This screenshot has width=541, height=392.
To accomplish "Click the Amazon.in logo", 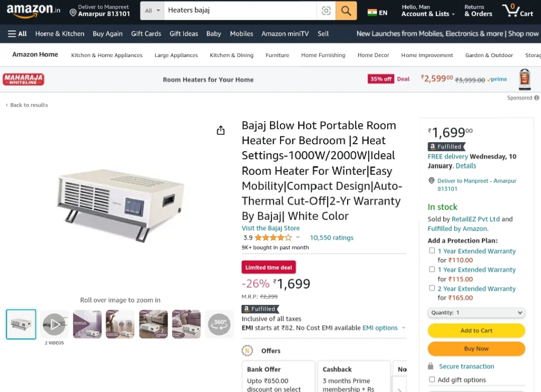I will tap(33, 11).
